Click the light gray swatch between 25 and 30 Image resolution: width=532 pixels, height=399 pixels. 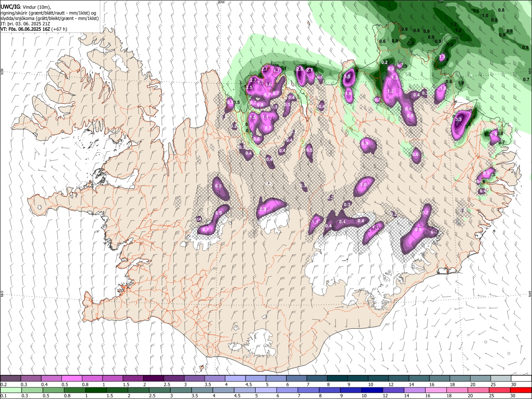(500, 379)
